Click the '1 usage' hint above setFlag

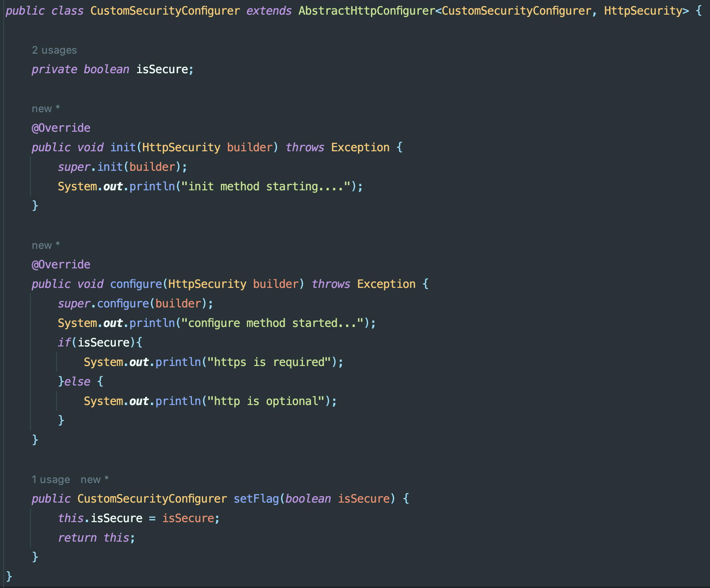[x=51, y=479]
